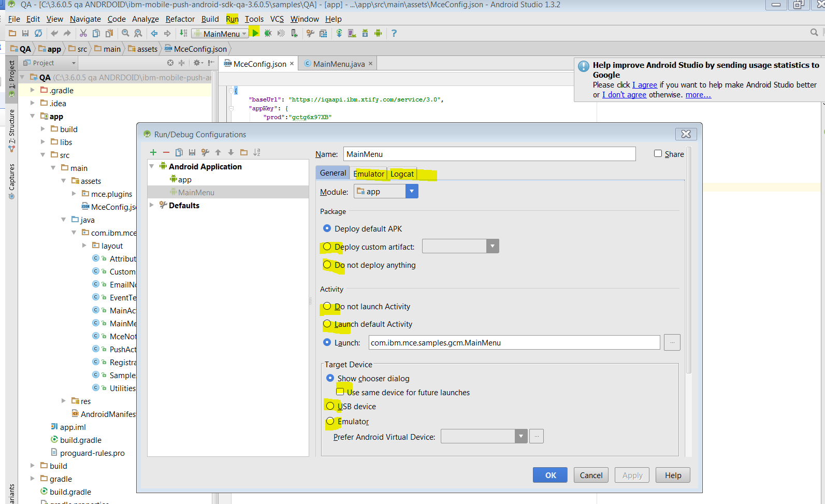
Task: Copy configuration in Run/Debug dialog toolbar
Action: click(x=179, y=152)
